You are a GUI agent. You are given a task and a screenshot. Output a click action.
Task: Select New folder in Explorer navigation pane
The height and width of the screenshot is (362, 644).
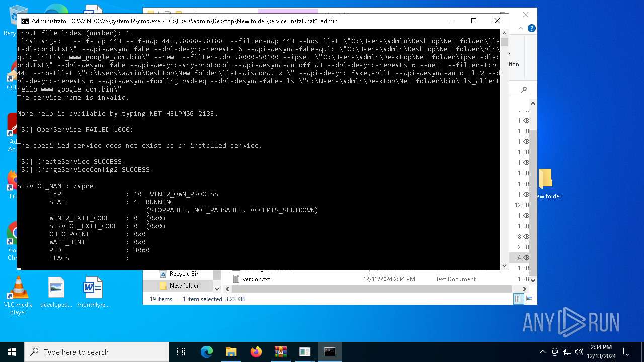coord(179,285)
